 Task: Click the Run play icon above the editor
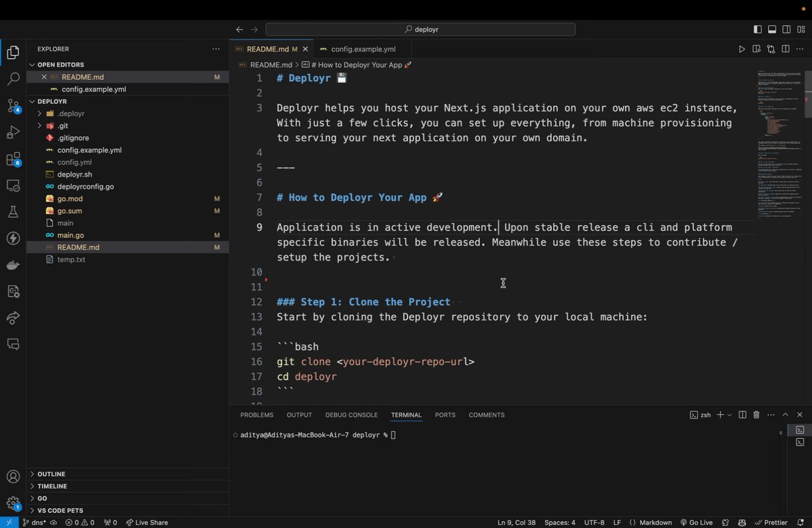coord(742,49)
